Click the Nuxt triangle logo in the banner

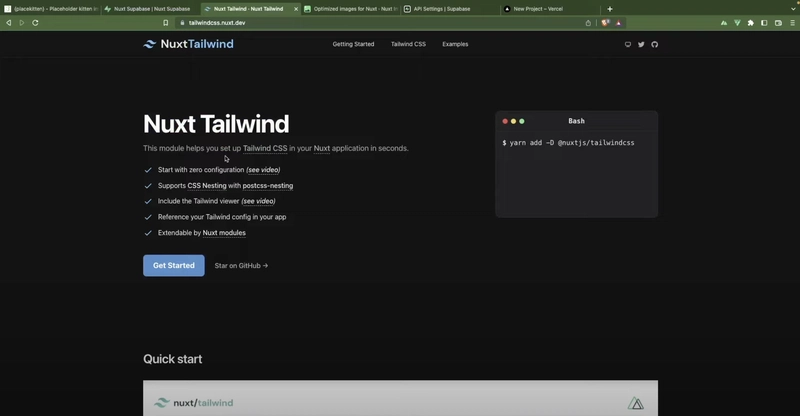pos(635,403)
